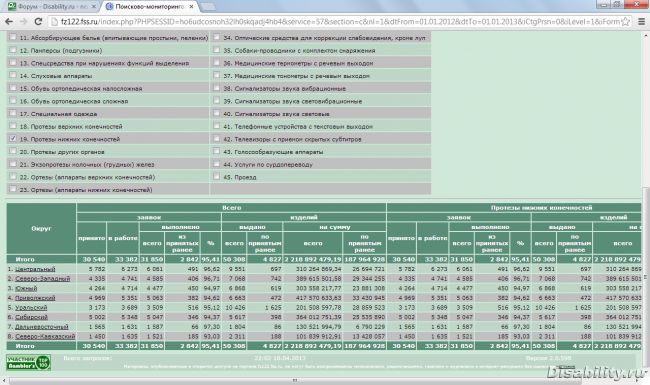650x385 pixels.
Task: Check 35. Собаки-проводники checkbox
Action: coord(216,50)
